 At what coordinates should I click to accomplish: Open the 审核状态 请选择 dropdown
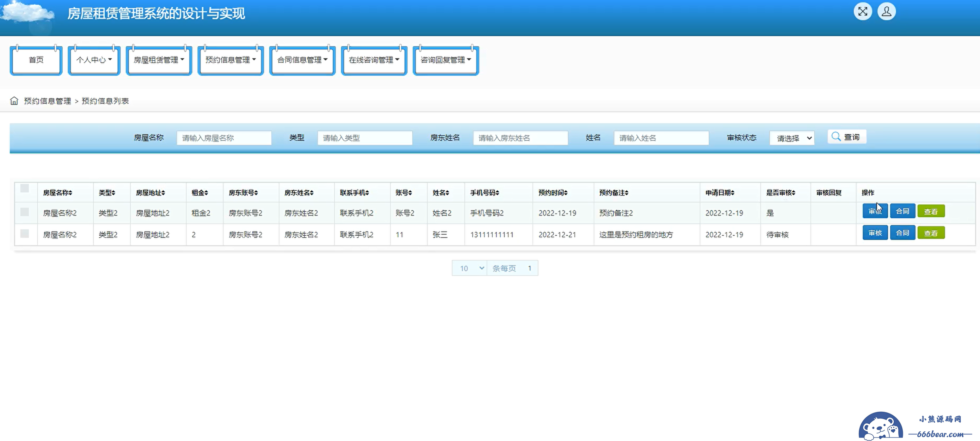tap(792, 138)
